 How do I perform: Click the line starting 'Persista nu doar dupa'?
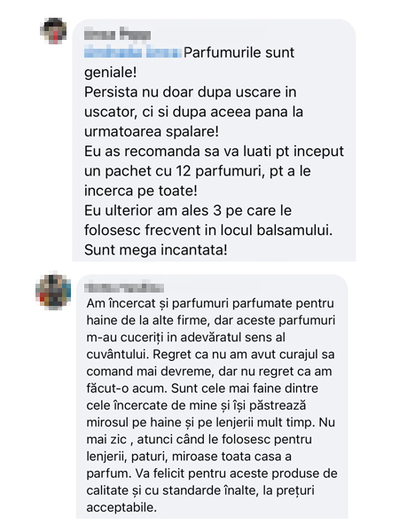coord(191,92)
